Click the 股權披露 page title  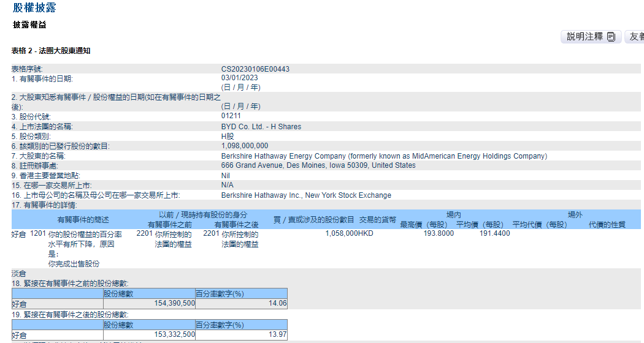(x=34, y=7)
